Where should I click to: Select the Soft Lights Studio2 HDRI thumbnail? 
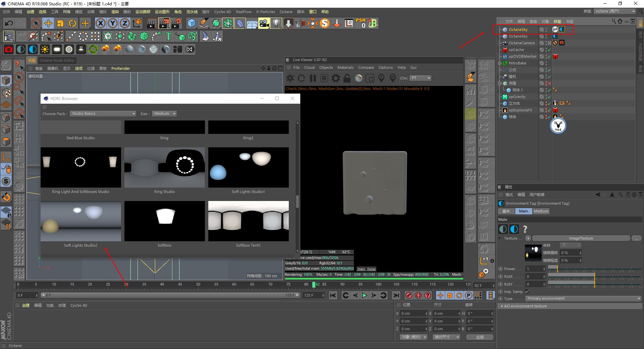(81, 221)
